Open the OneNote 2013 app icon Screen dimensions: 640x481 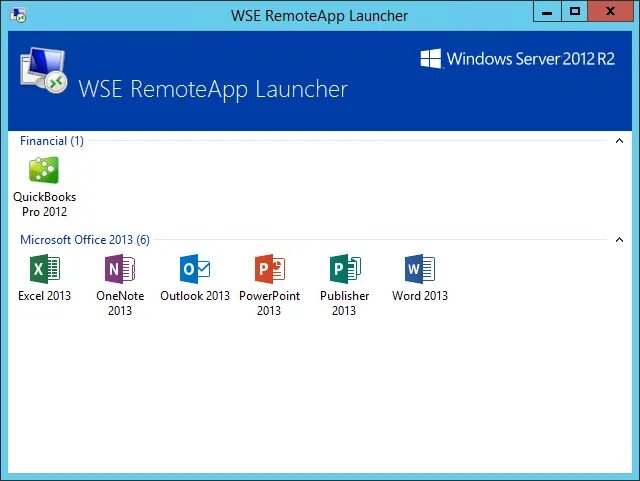tap(120, 269)
